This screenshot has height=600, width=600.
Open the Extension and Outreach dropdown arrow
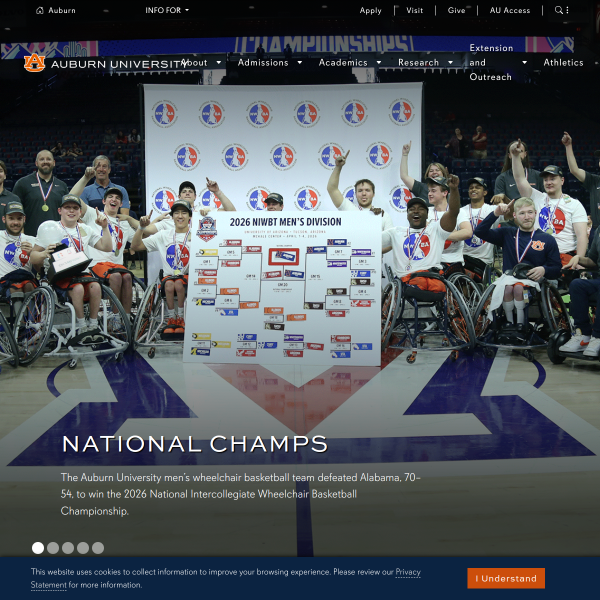pos(524,62)
